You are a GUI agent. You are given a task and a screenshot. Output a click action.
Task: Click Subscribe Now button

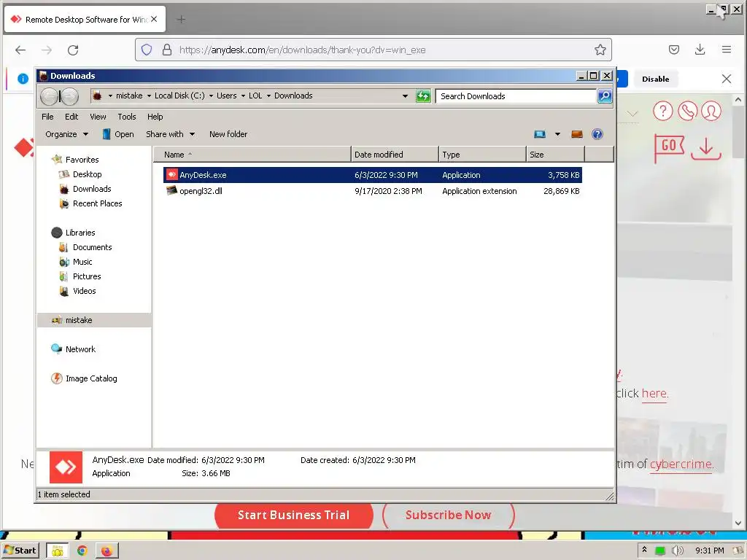point(449,515)
